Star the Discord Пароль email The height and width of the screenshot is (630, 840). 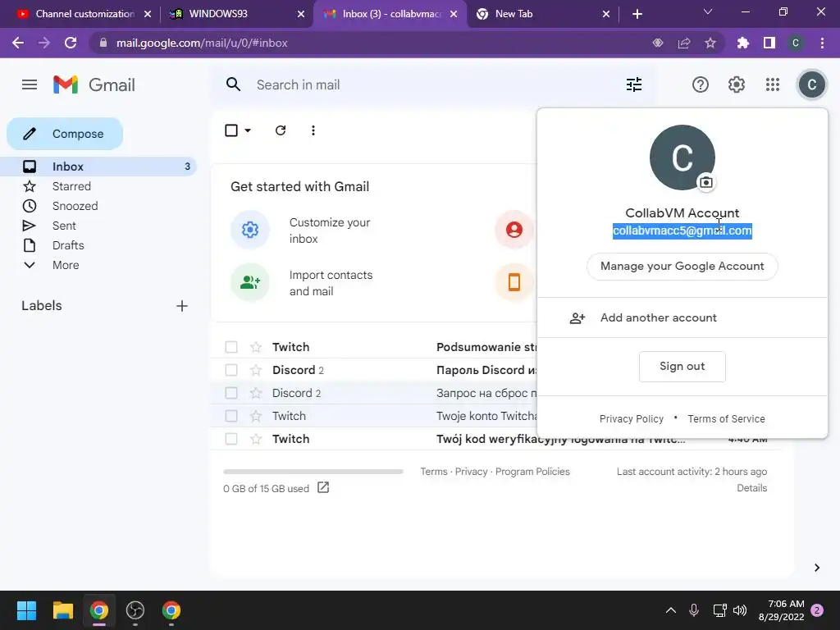click(256, 370)
